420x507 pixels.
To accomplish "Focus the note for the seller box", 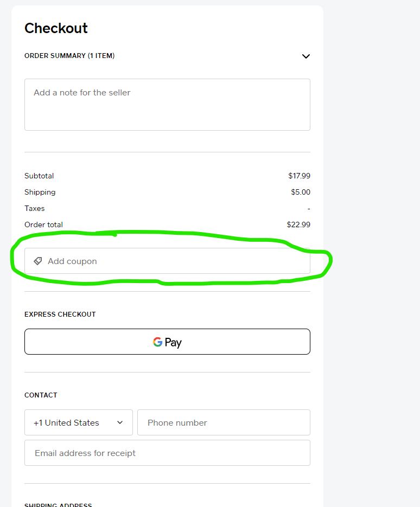I will 167,105.
